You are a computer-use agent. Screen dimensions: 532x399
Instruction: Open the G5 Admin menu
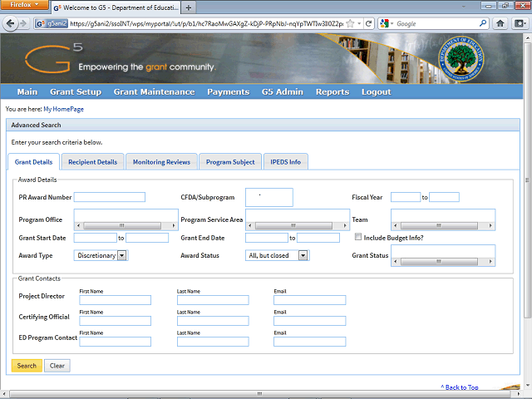[x=283, y=92]
